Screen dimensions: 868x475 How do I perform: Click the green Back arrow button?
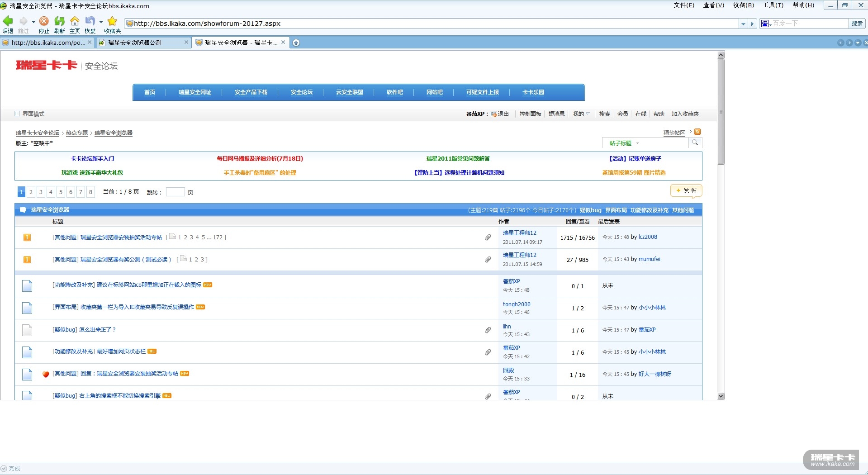(x=8, y=21)
